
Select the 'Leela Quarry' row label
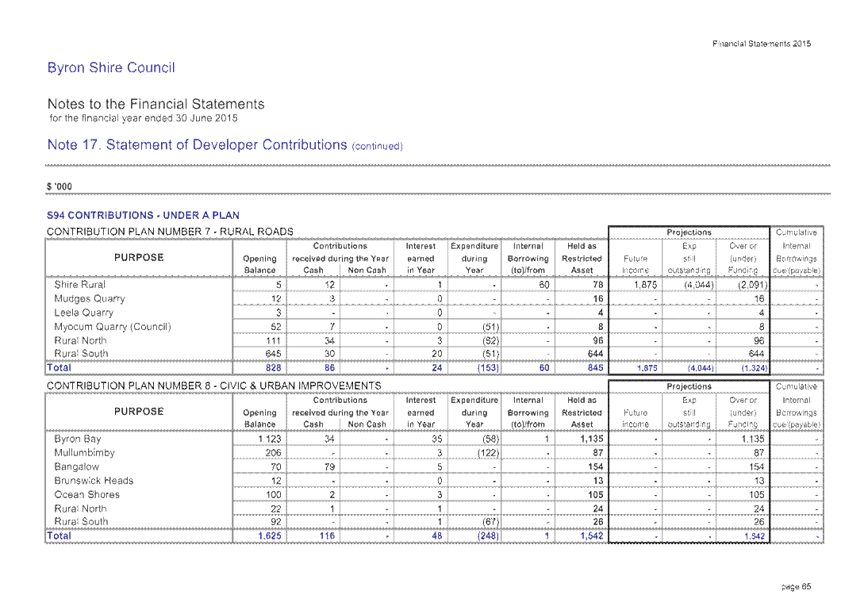[x=83, y=313]
